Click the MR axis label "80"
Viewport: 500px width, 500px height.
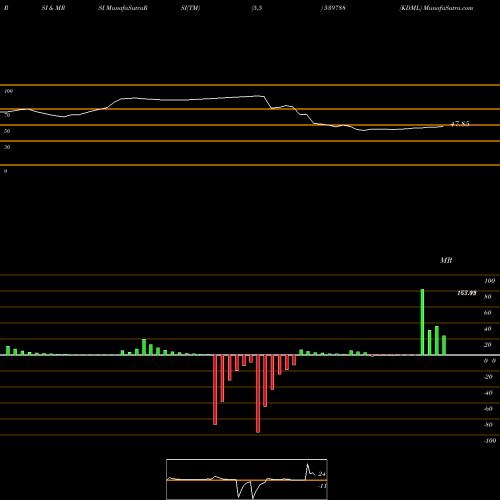(x=488, y=297)
